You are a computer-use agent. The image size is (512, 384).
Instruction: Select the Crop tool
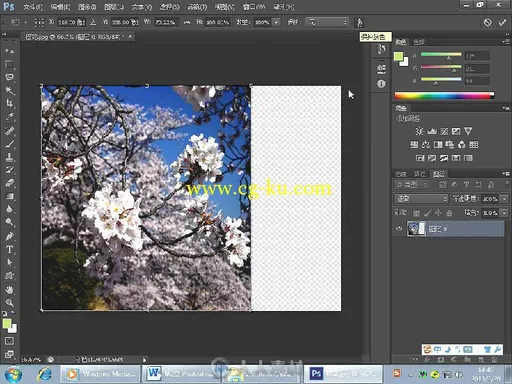9,104
